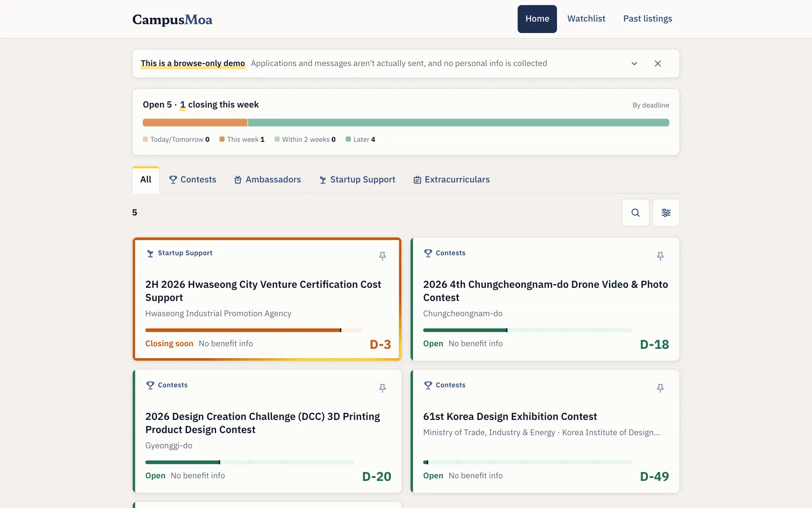Image resolution: width=812 pixels, height=508 pixels.
Task: Expand the browse-only demo notice chevron
Action: click(x=634, y=63)
